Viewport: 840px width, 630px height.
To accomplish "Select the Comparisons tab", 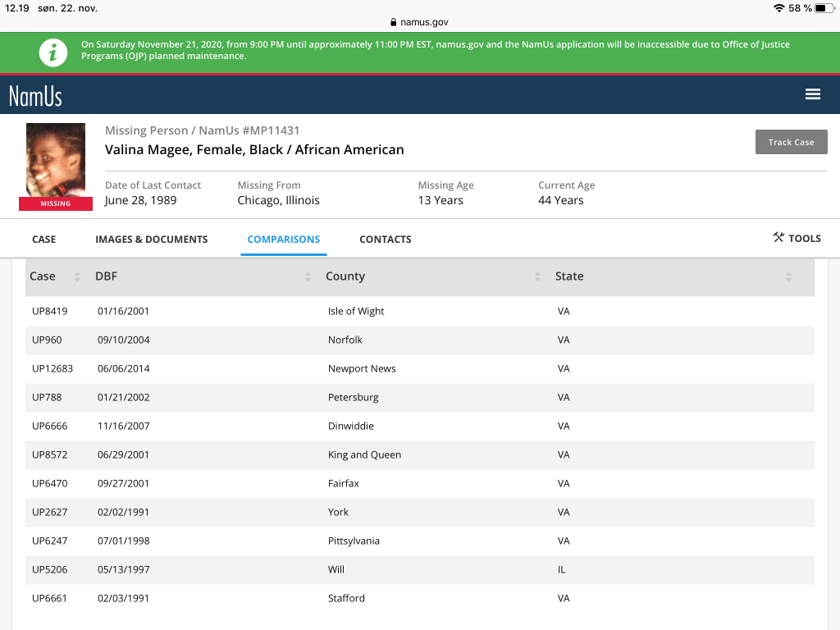I will tap(284, 240).
